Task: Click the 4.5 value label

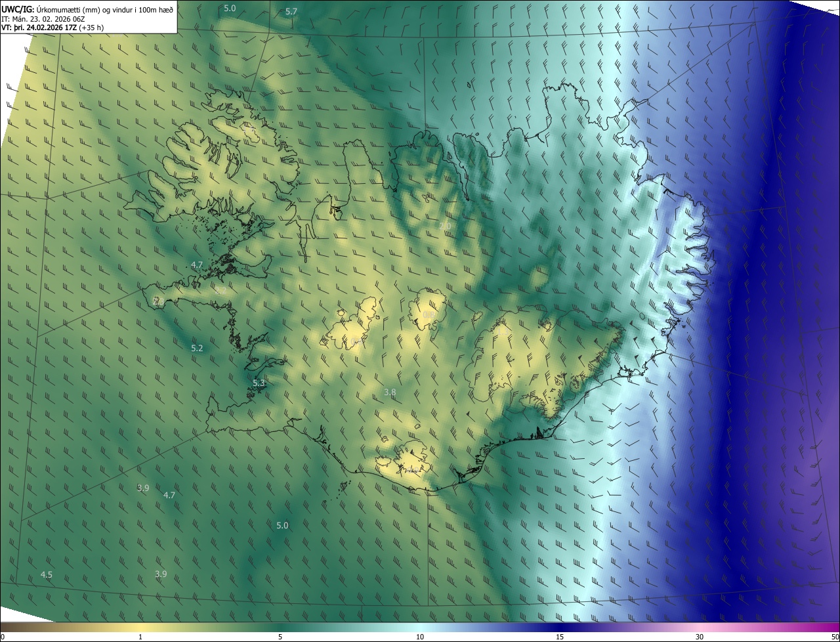Action: [x=47, y=574]
